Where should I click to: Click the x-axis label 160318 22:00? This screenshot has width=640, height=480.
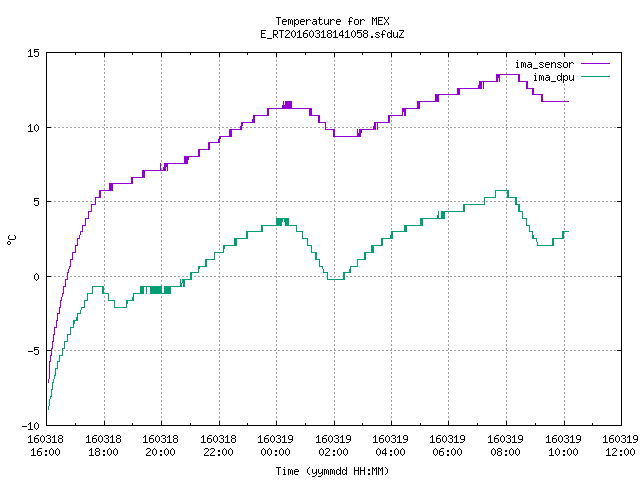point(218,445)
